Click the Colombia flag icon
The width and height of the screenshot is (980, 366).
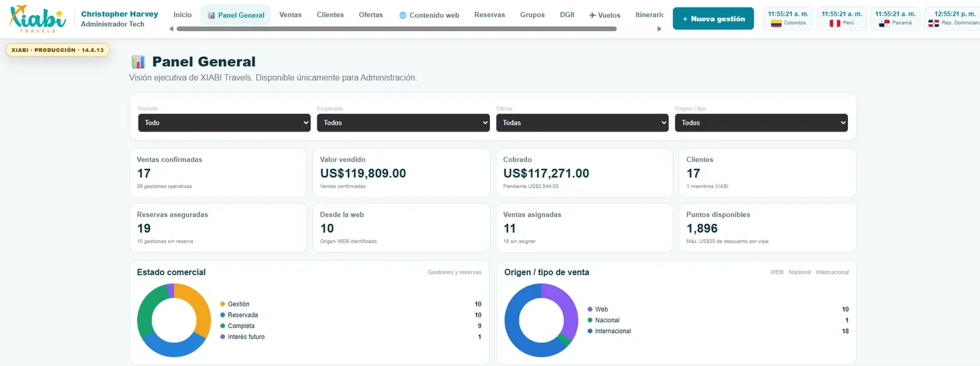(x=776, y=23)
